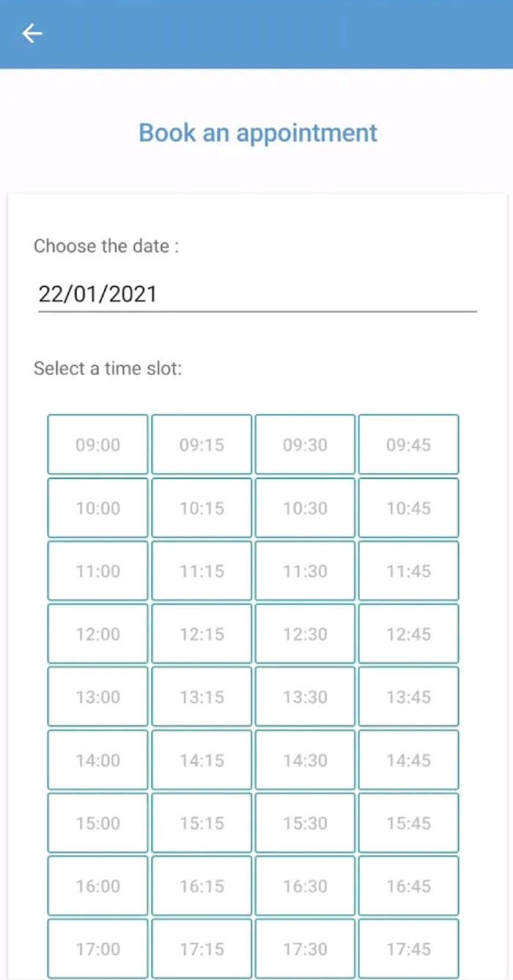The width and height of the screenshot is (513, 980).
Task: Book the 11:00 time slot
Action: click(98, 571)
